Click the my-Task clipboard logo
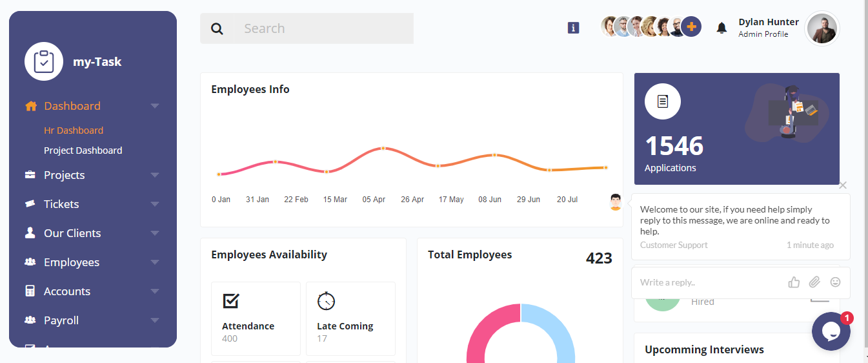This screenshot has height=363, width=868. (x=43, y=62)
